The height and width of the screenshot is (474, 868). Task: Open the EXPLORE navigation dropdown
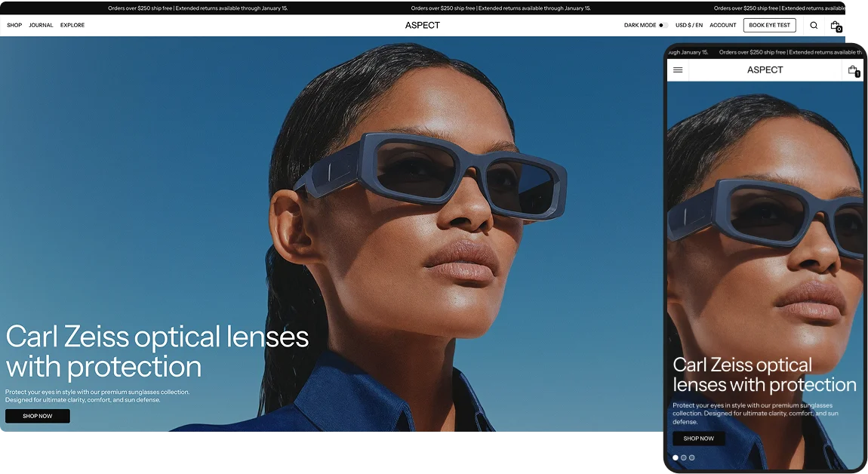coord(72,25)
